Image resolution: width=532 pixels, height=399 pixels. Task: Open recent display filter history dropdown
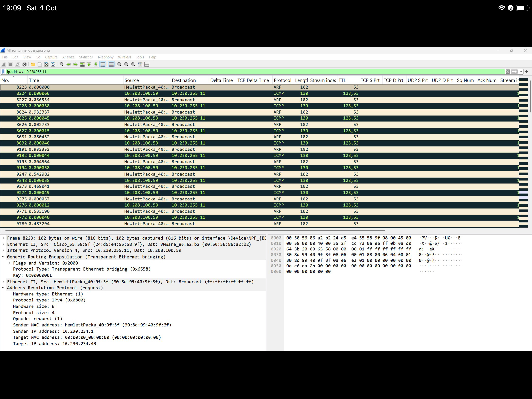coord(521,72)
